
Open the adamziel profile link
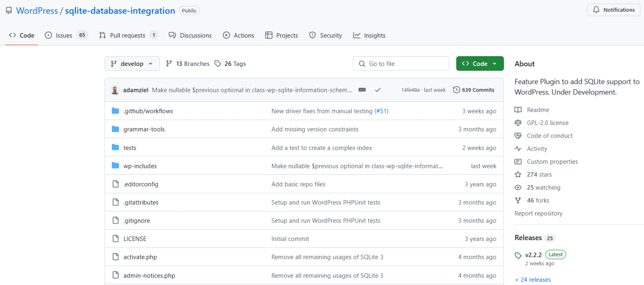point(135,89)
